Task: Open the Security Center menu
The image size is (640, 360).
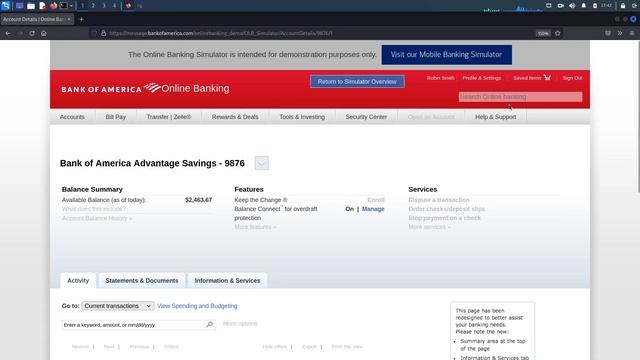Action: pyautogui.click(x=366, y=117)
